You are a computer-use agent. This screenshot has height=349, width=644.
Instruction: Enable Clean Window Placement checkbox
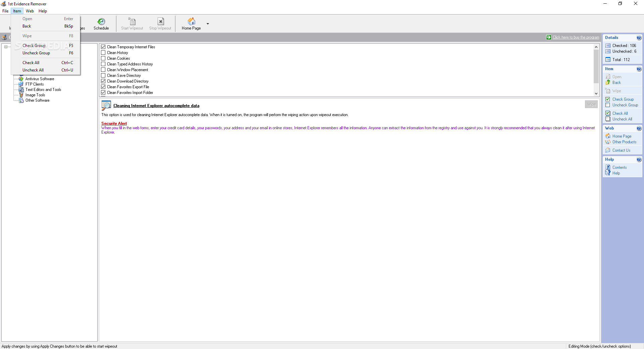[103, 70]
